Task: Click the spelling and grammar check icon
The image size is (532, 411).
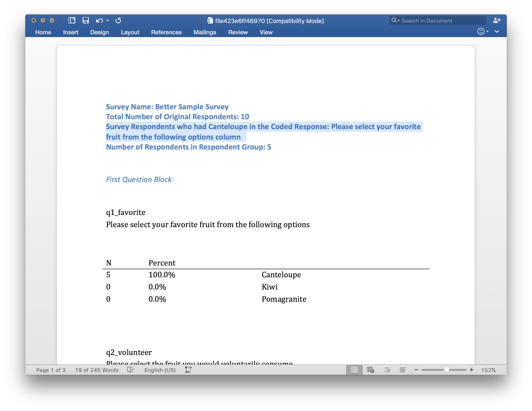Action: (131, 370)
